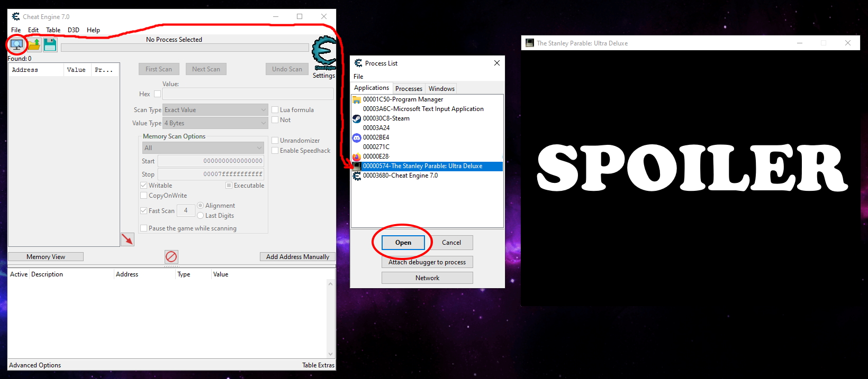The height and width of the screenshot is (379, 868).
Task: Enable Speedhack checkbox
Action: [x=275, y=151]
